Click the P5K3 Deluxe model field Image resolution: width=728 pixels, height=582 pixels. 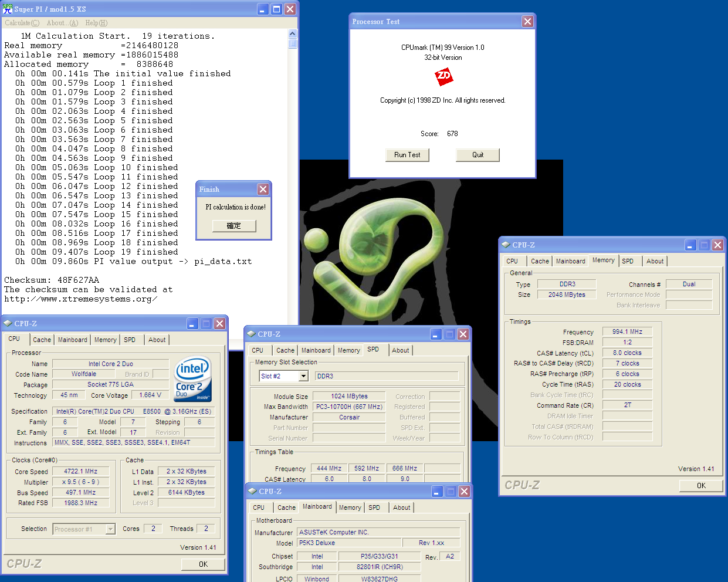click(349, 543)
